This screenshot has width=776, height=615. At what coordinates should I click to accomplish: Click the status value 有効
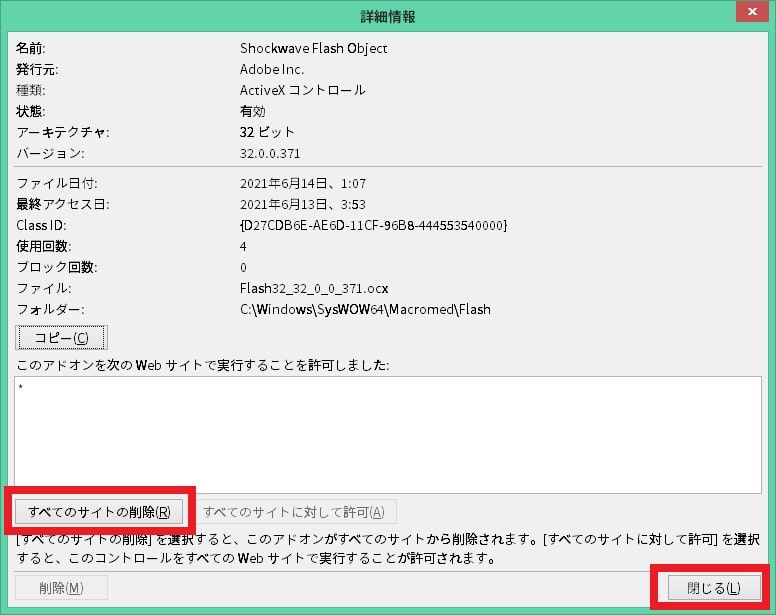click(x=252, y=111)
